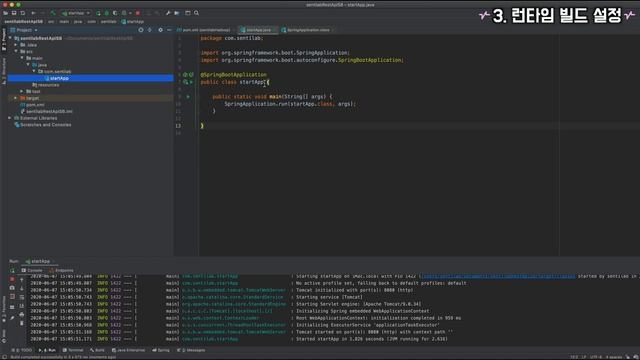Viewport: 640px width, 360px height.
Task: Switch to SpringApplication.class editor tab
Action: tap(308, 30)
